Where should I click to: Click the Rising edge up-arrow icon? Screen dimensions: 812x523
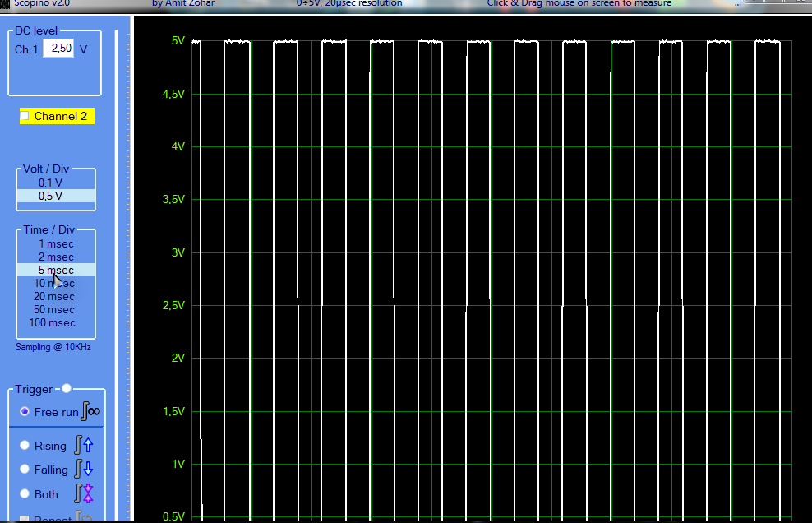click(x=84, y=446)
